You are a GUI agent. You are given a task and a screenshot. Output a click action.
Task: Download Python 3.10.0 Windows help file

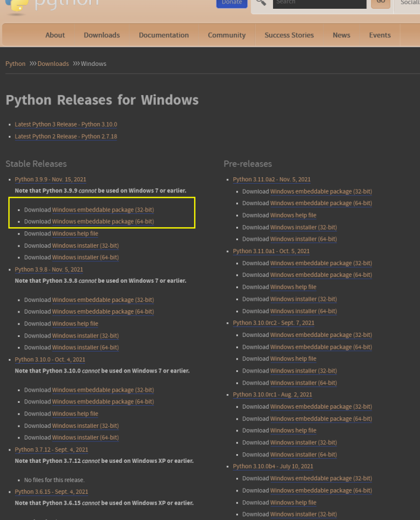[75, 414]
